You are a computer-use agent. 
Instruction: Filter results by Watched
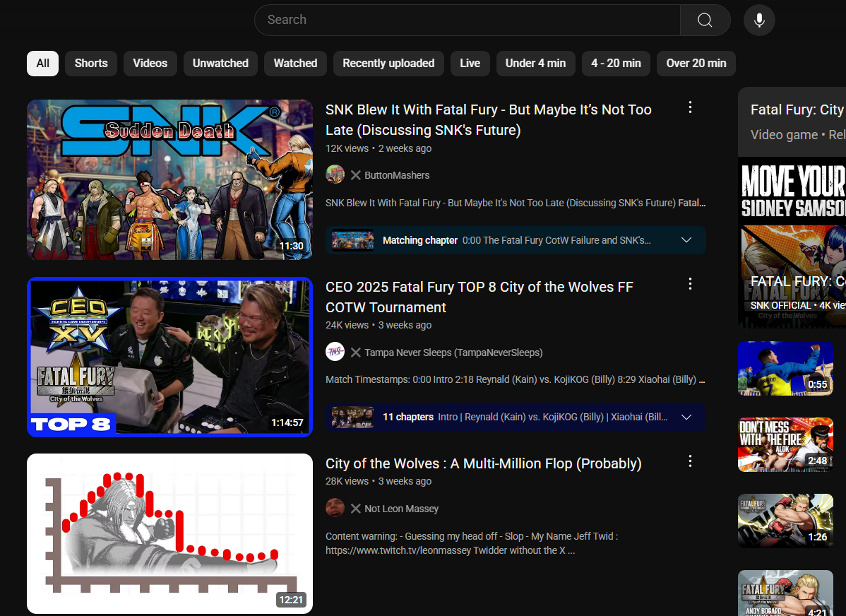click(295, 64)
